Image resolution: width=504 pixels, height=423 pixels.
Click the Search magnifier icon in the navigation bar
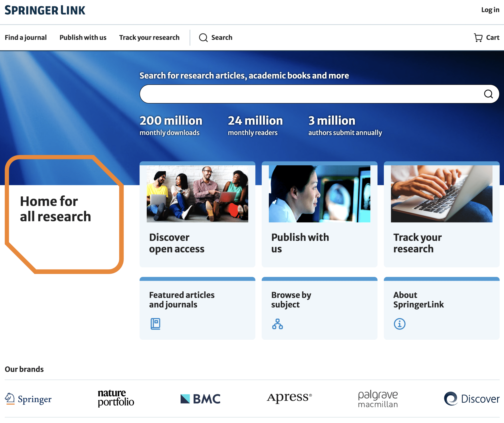[203, 38]
